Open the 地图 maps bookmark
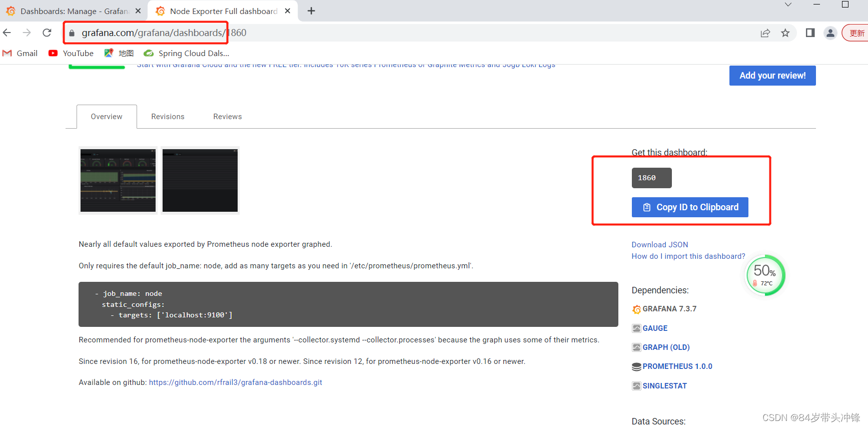Viewport: 868px width, 427px height. pos(119,53)
